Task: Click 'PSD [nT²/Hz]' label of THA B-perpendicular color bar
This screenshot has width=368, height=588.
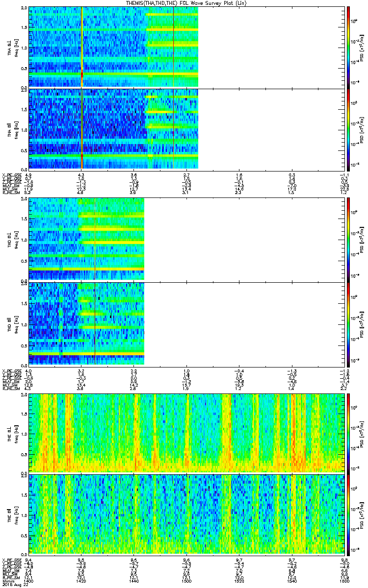Action: tap(363, 47)
